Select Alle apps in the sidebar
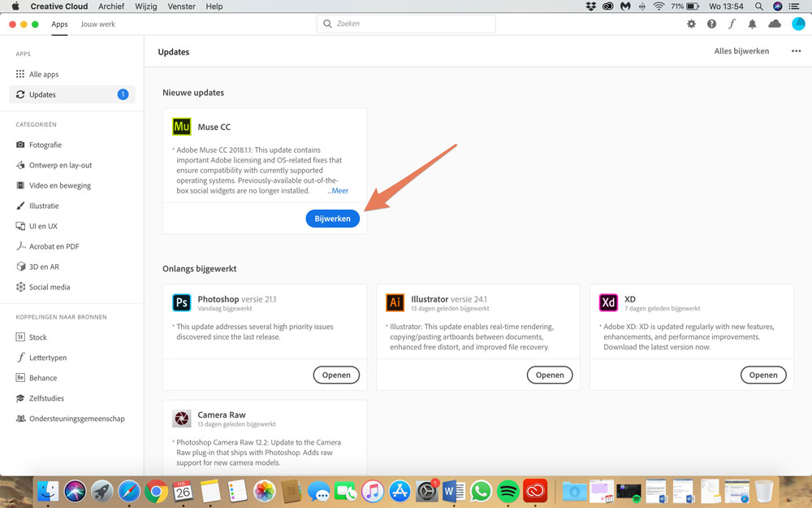This screenshot has width=812, height=508. pyautogui.click(x=72, y=74)
